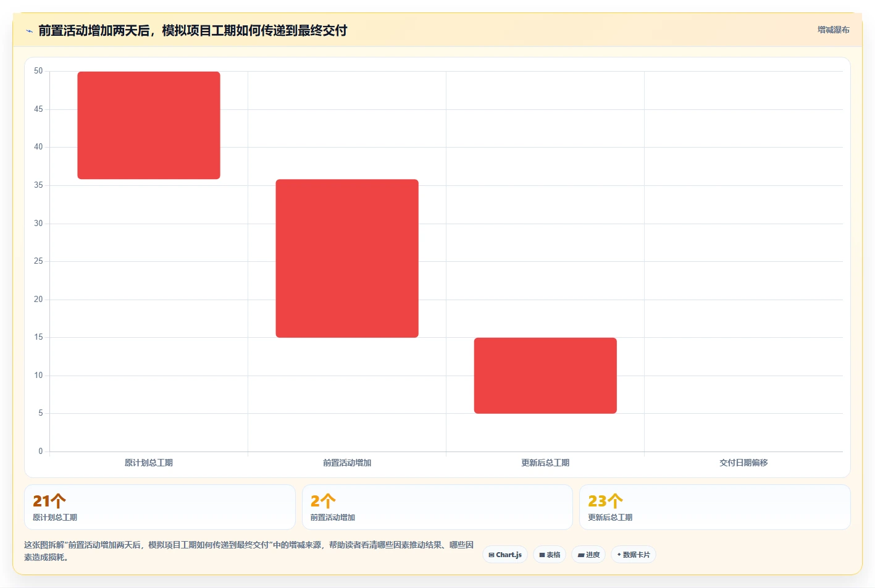Click the chart title 前置活动增加两天后
The height and width of the screenshot is (588, 875).
(193, 30)
